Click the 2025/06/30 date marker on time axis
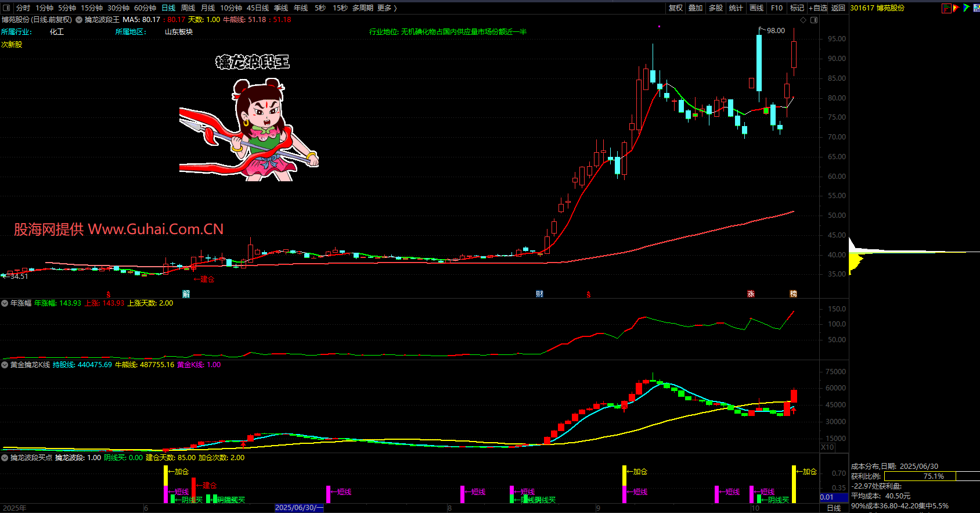This screenshot has height=513, width=980. coord(299,508)
